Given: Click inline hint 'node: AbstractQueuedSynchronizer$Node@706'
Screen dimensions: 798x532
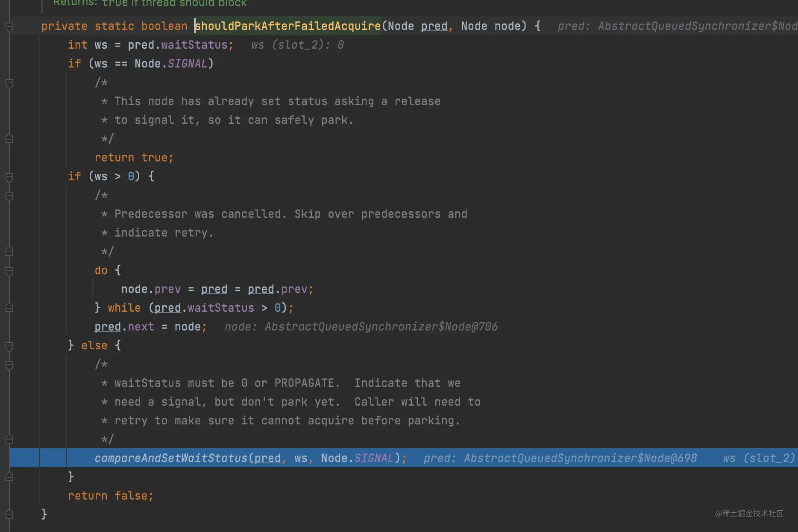Looking at the screenshot, I should [361, 327].
